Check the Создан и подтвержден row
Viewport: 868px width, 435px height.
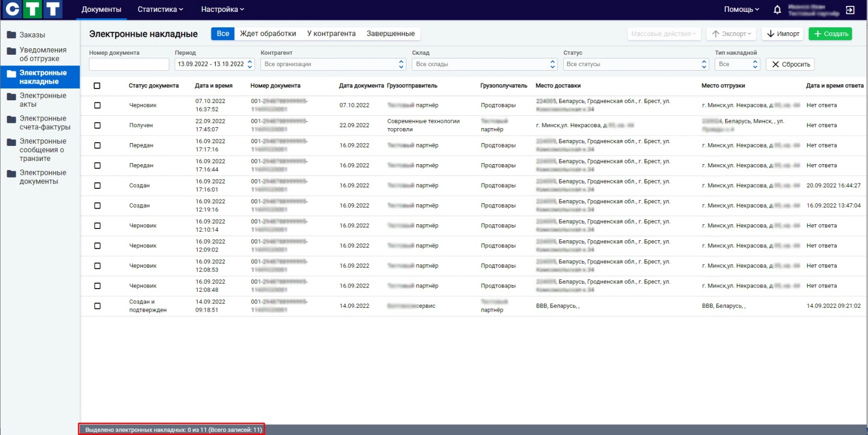coord(97,306)
